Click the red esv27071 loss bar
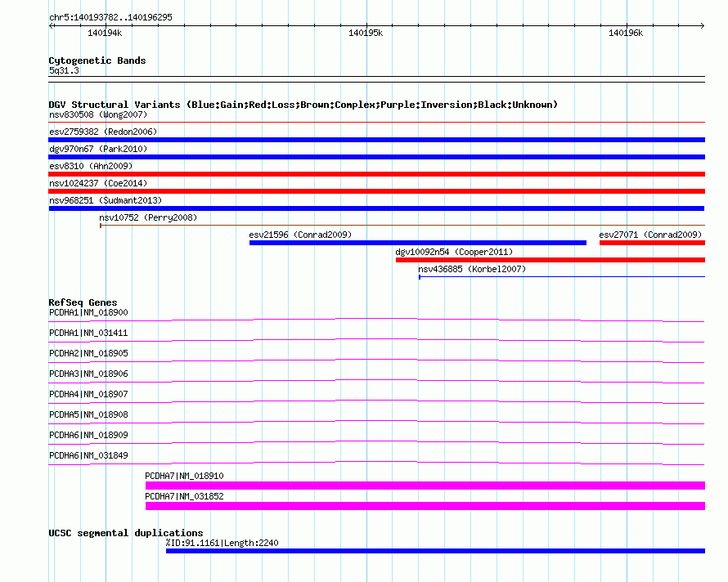Viewport: 728px width, 582px height. point(652,243)
